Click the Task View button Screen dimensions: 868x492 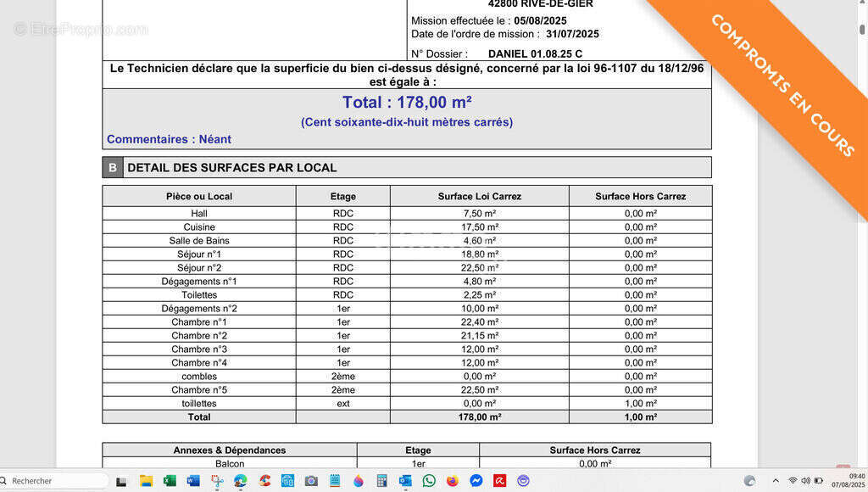(121, 481)
